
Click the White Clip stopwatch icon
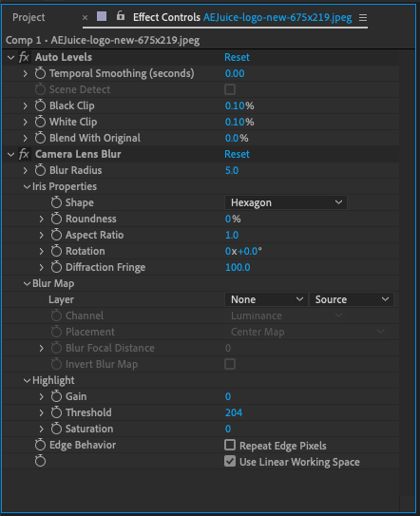(40, 122)
